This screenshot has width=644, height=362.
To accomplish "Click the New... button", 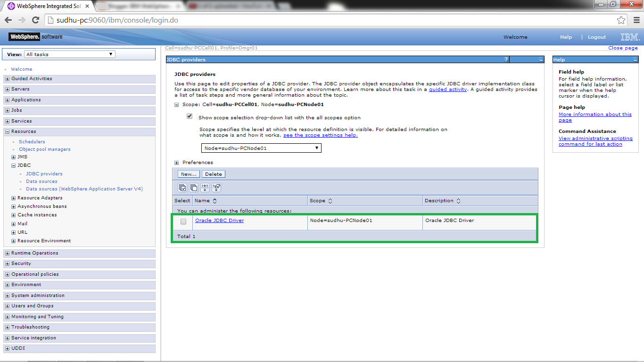I will (188, 173).
